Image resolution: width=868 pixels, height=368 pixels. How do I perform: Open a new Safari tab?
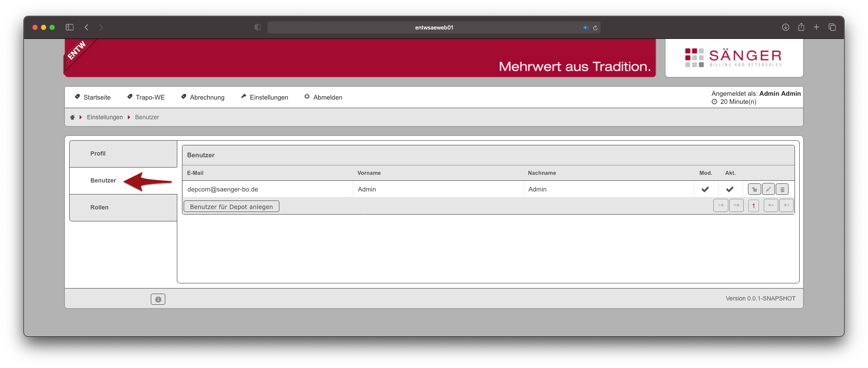(x=816, y=27)
